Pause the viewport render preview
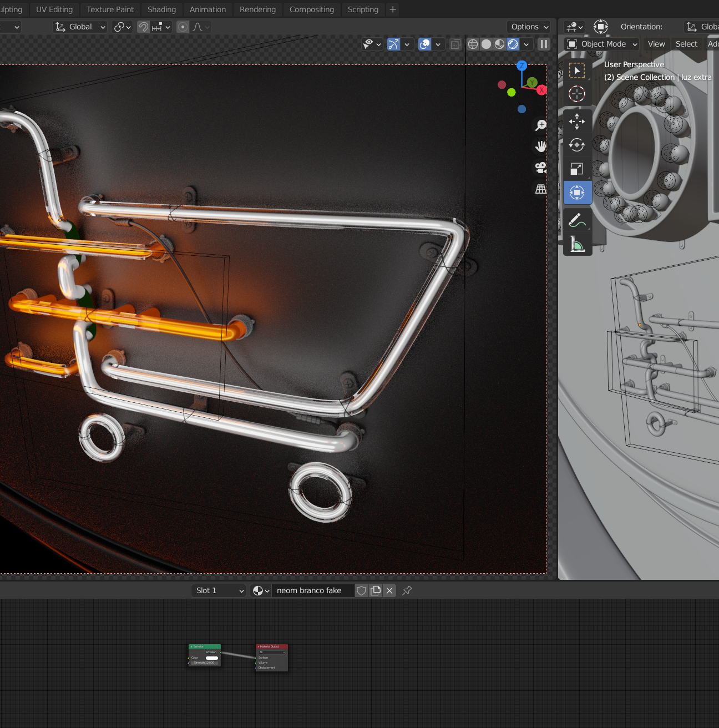Viewport: 719px width, 728px height. click(x=544, y=44)
